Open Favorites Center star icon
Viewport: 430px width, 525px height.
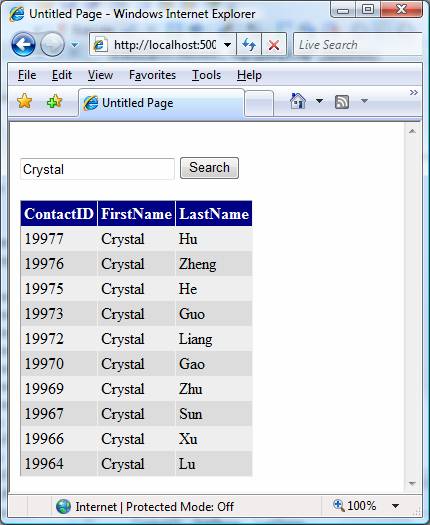click(25, 101)
